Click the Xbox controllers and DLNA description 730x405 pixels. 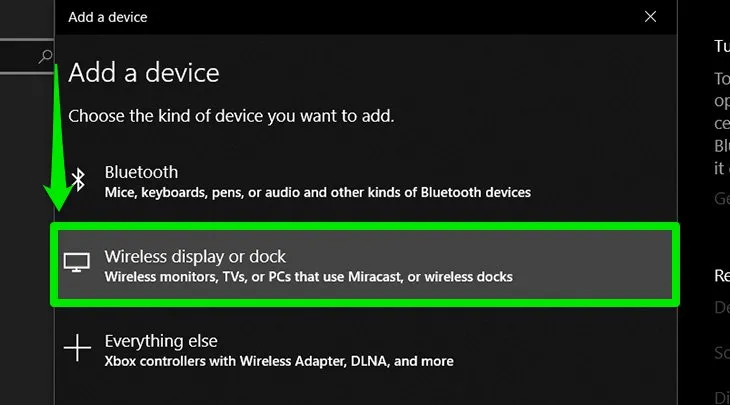pos(278,361)
